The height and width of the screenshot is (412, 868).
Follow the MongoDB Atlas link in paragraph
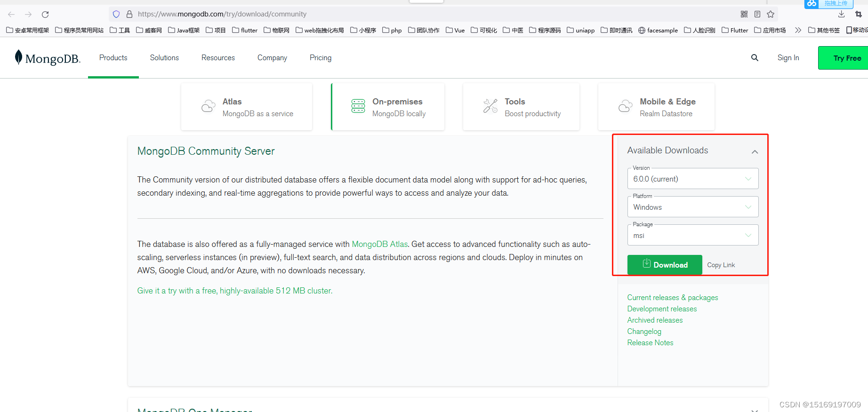pyautogui.click(x=380, y=244)
